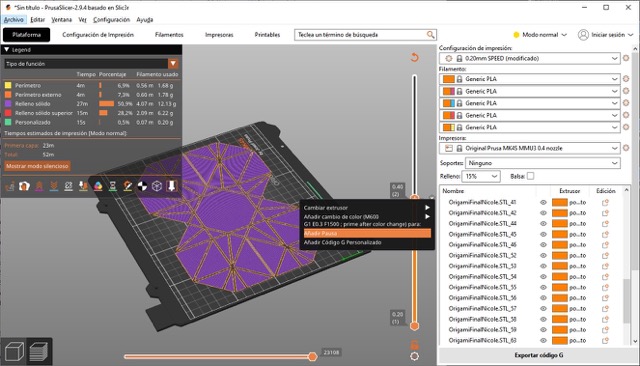Open the Tipo de función dropdown
Image resolution: width=640 pixels, height=366 pixels.
tap(91, 64)
